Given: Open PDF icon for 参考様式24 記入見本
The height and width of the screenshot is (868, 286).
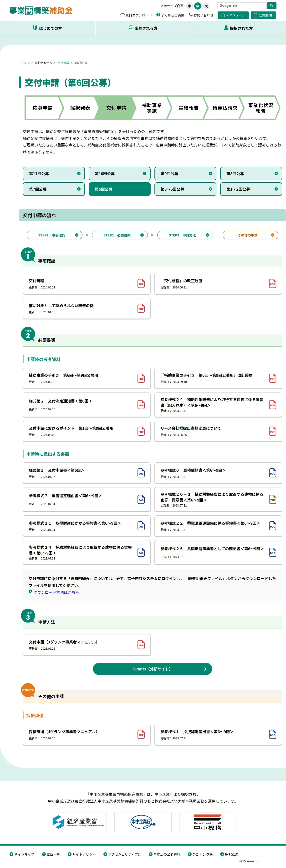Looking at the screenshot, I should click(x=273, y=405).
